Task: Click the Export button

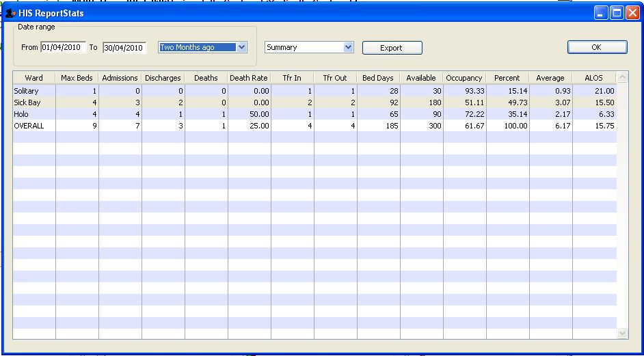Action: 392,48
